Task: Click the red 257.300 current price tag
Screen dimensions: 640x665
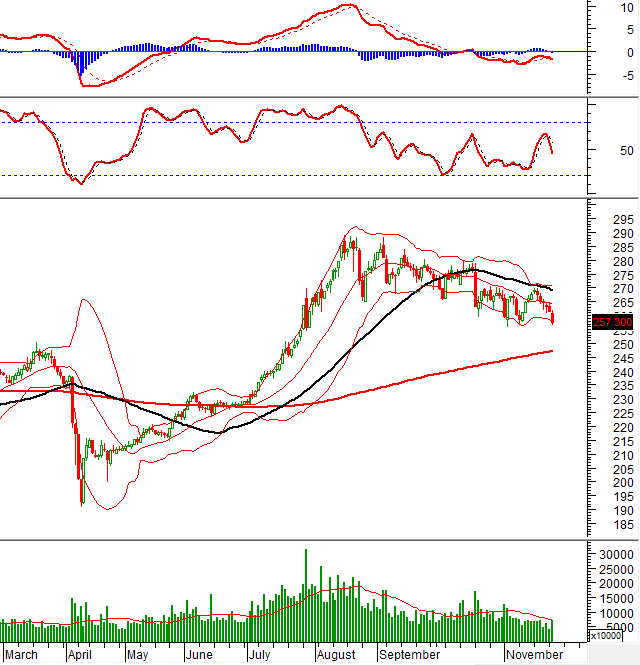Action: coord(584,321)
